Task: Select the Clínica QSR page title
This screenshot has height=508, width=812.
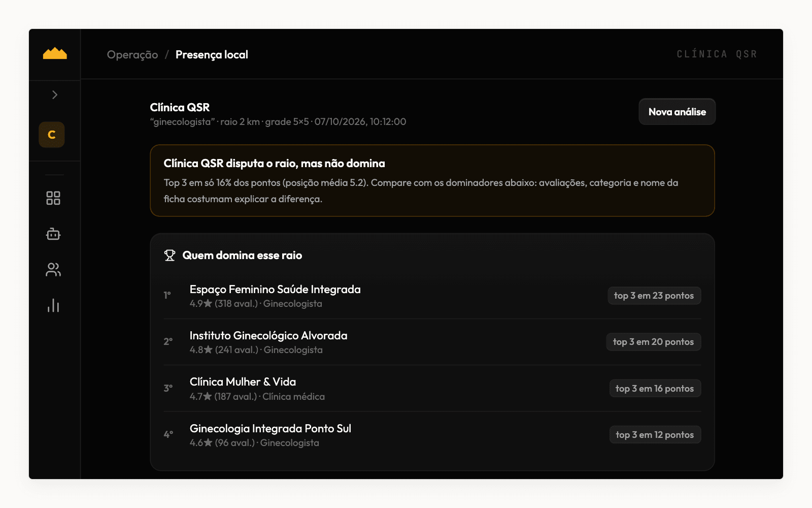Action: point(180,107)
